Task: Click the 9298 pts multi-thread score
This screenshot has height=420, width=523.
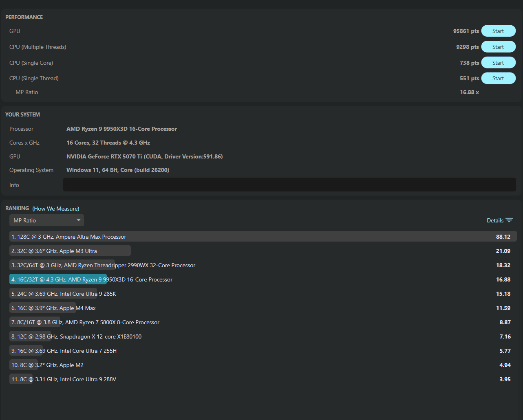Action: (x=468, y=47)
